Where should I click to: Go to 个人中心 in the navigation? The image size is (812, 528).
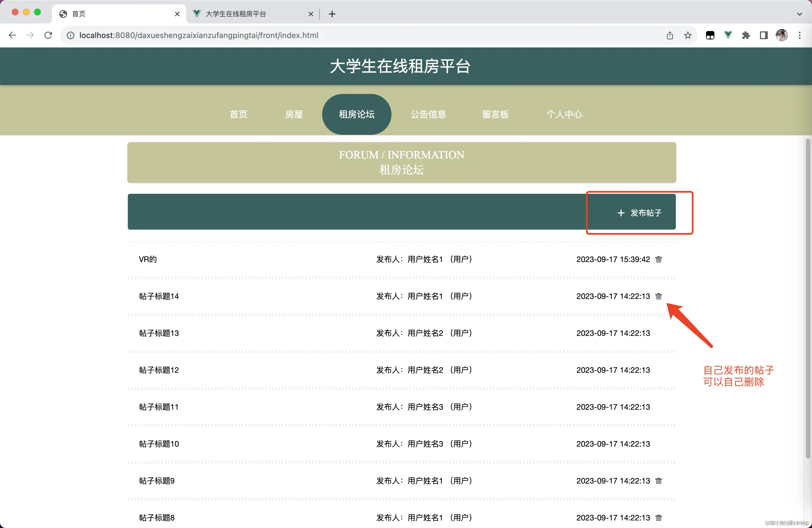(564, 114)
